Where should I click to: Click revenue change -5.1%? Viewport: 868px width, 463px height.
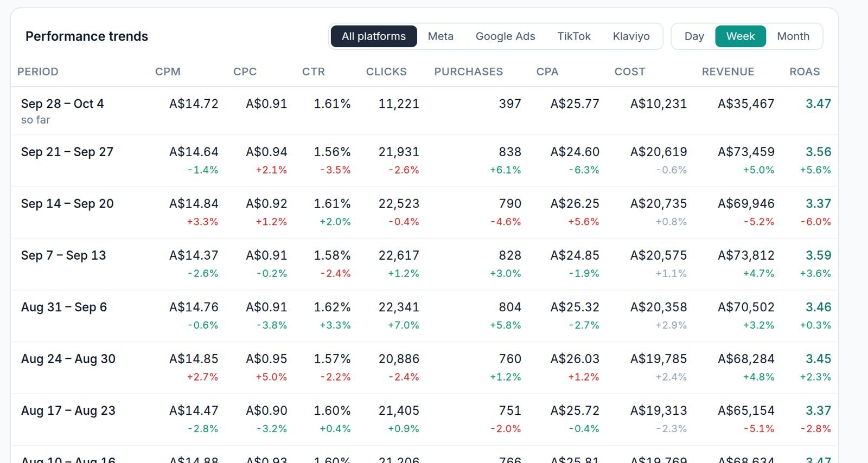pyautogui.click(x=759, y=429)
